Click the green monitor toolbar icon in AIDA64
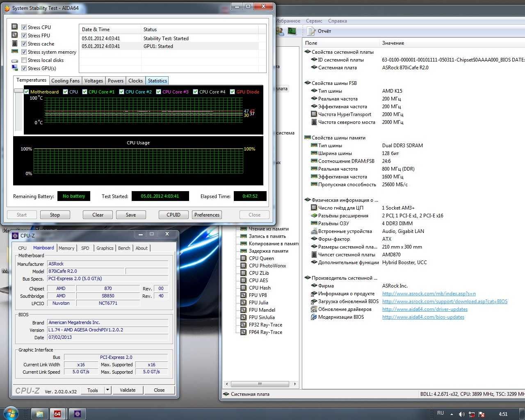The height and width of the screenshot is (420, 525). tap(292, 31)
